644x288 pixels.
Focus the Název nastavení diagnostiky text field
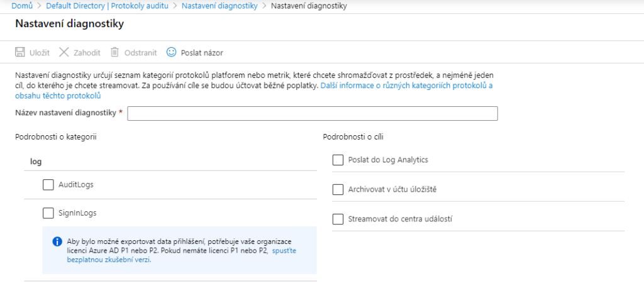pos(313,113)
